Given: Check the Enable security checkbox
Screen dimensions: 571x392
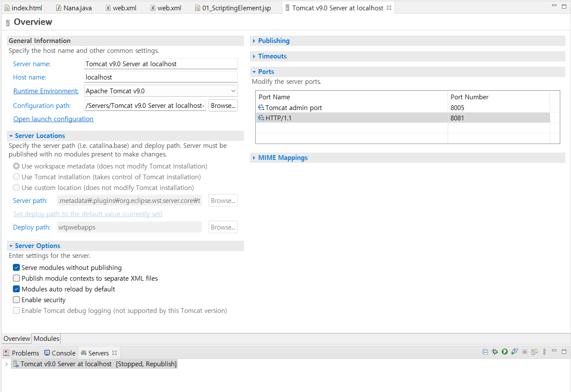Looking at the screenshot, I should click(16, 300).
